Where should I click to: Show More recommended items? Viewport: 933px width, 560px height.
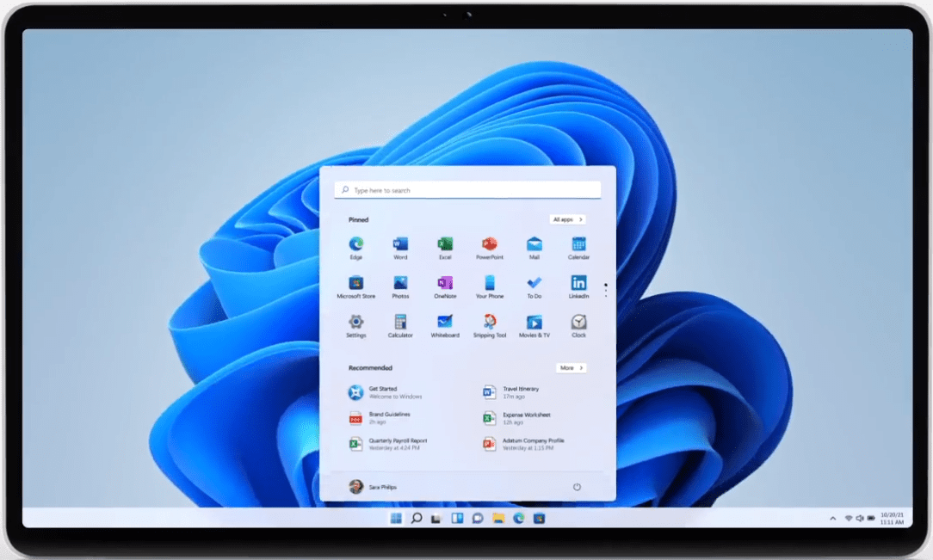(x=572, y=368)
